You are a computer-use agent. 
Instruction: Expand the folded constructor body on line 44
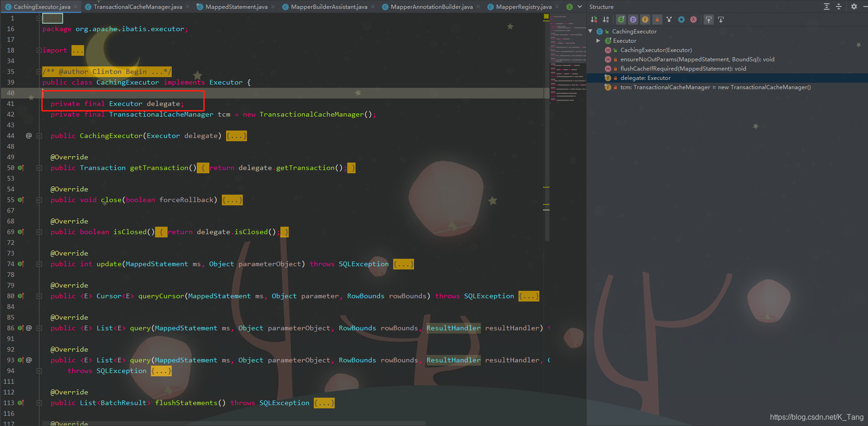coord(236,136)
